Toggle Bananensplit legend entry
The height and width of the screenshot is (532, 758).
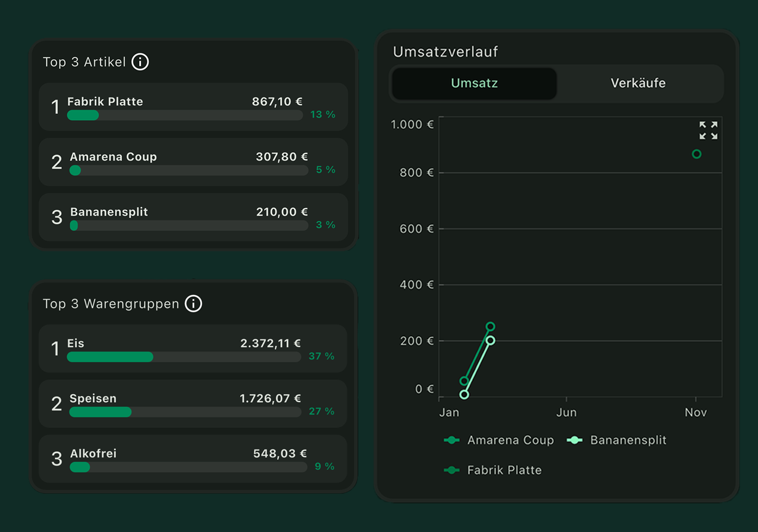click(616, 440)
